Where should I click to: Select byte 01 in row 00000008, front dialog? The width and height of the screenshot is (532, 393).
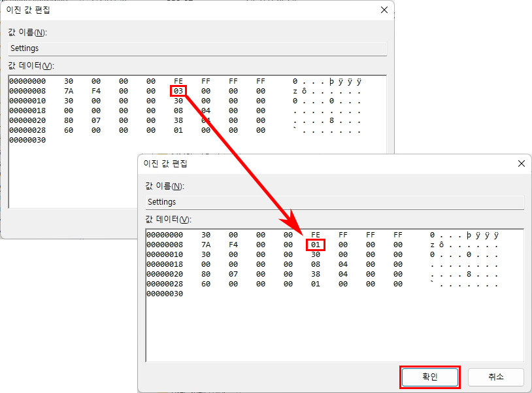coord(316,245)
